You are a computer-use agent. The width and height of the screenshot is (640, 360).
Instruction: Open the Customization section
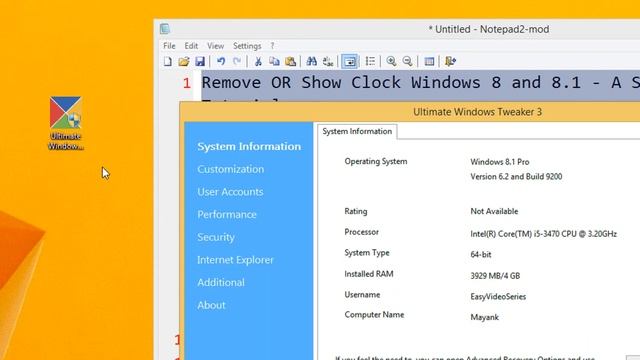tap(231, 169)
